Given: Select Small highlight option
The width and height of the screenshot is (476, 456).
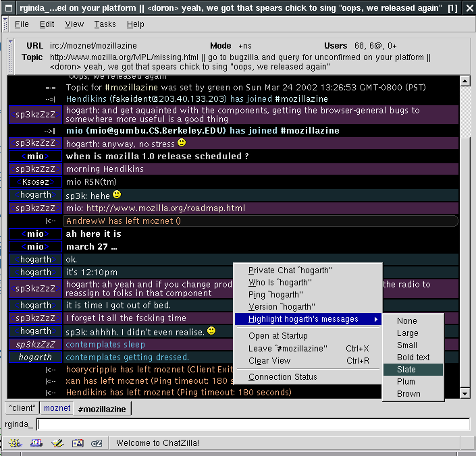Looking at the screenshot, I should tap(413, 345).
